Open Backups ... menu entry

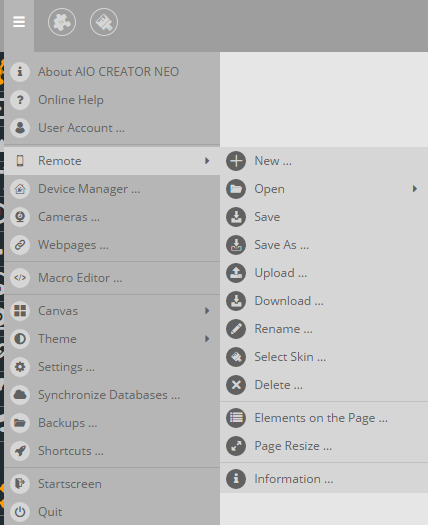coord(112,423)
